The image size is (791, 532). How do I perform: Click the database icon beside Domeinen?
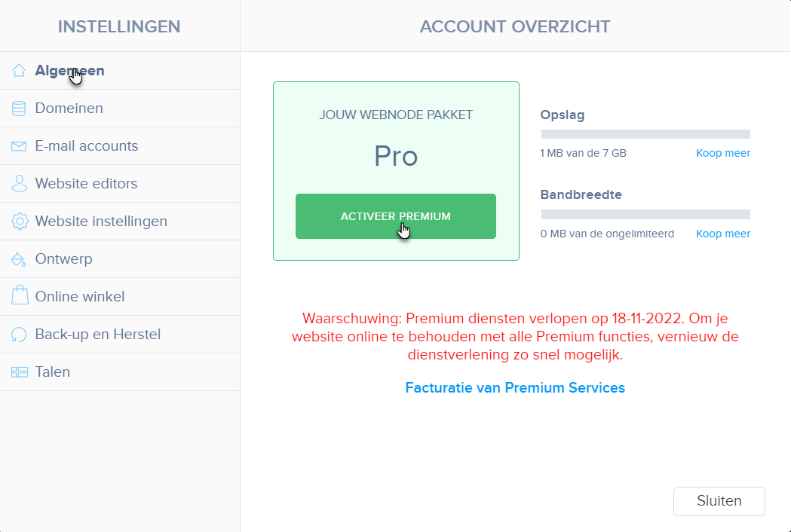point(19,109)
